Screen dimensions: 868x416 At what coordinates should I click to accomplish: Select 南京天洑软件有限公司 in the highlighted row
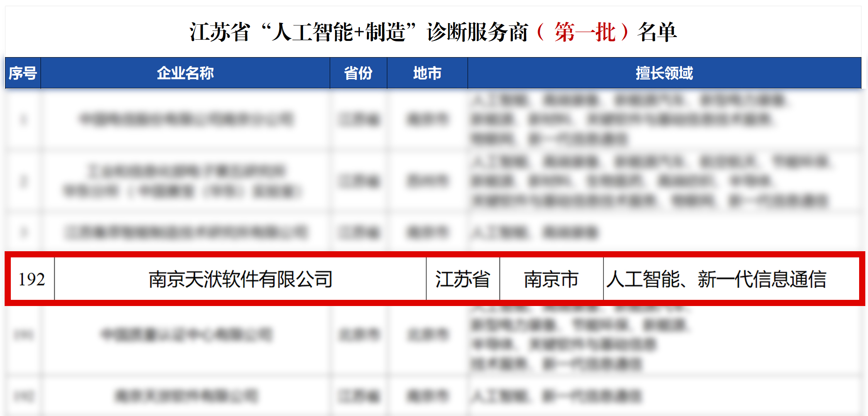(x=241, y=279)
